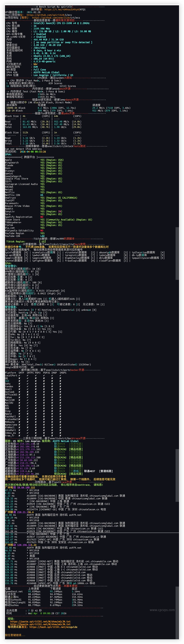The height and width of the screenshot is (644, 184).
Task: Select the Spotify Registration row
Action: click(x=24, y=217)
